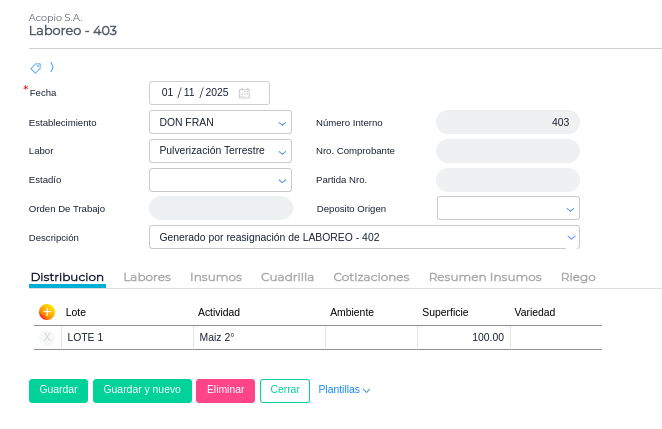
Task: Remove the LOTE 1 row with X icon
Action: point(47,338)
